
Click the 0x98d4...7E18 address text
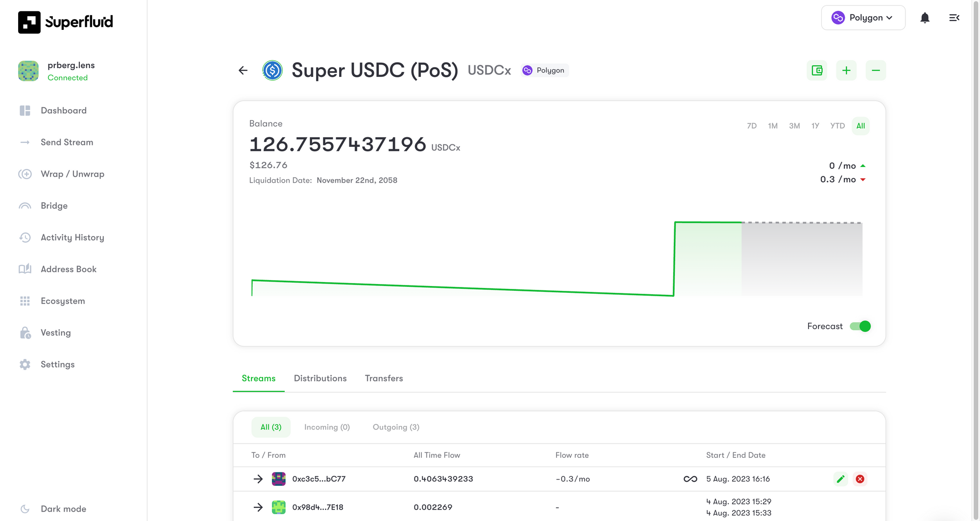click(318, 507)
